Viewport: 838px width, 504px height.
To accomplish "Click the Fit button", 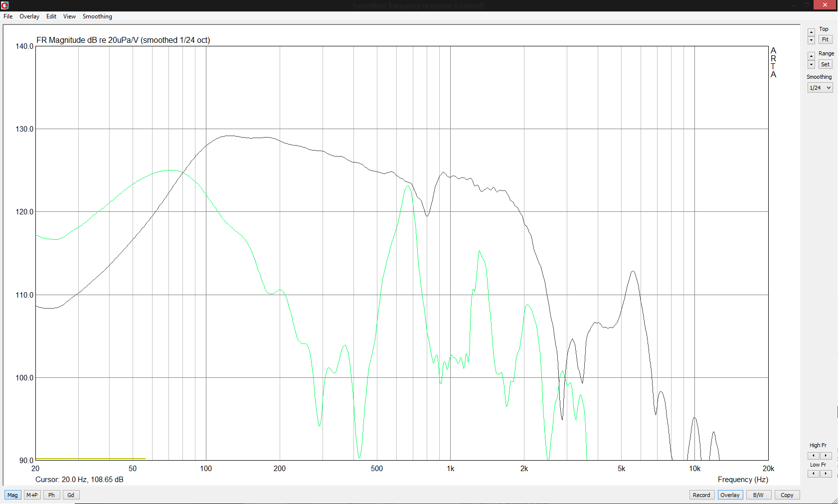I will tap(825, 40).
